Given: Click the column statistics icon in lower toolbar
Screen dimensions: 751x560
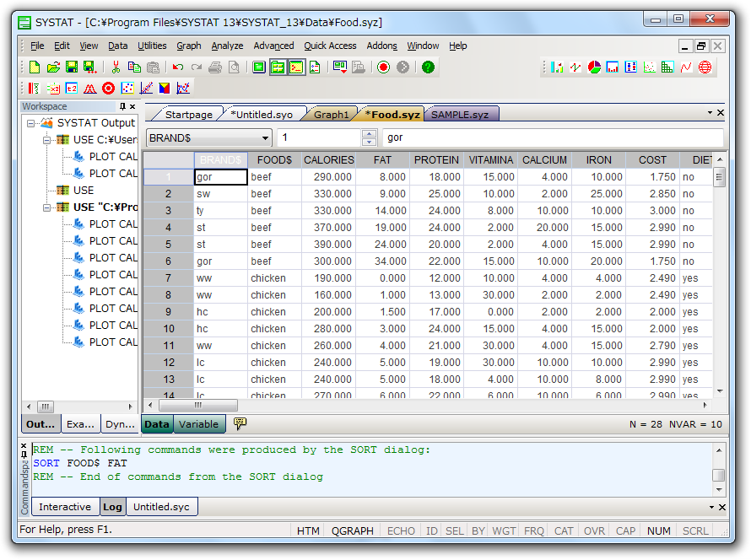Looking at the screenshot, I should pyautogui.click(x=34, y=88).
